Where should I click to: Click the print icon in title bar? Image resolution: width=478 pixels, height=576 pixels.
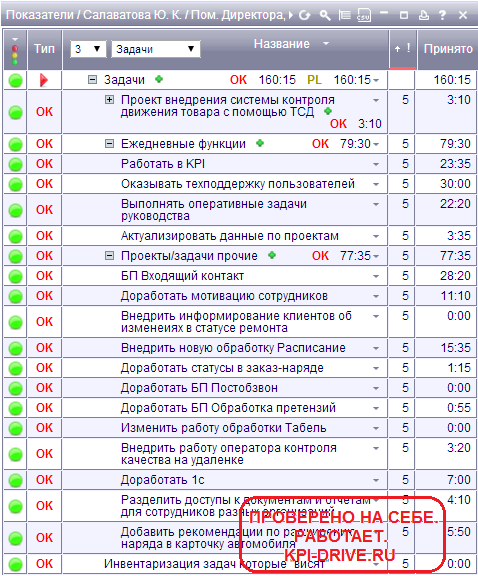point(424,15)
